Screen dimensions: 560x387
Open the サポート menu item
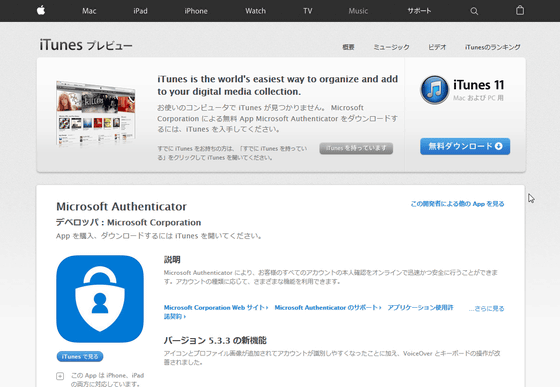(419, 11)
